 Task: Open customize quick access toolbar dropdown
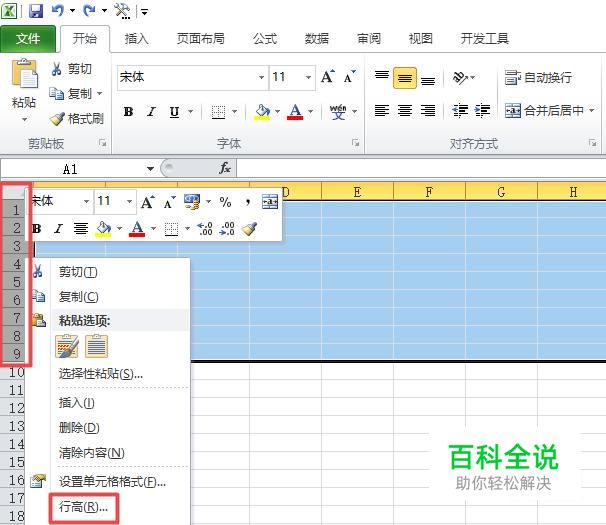144,12
